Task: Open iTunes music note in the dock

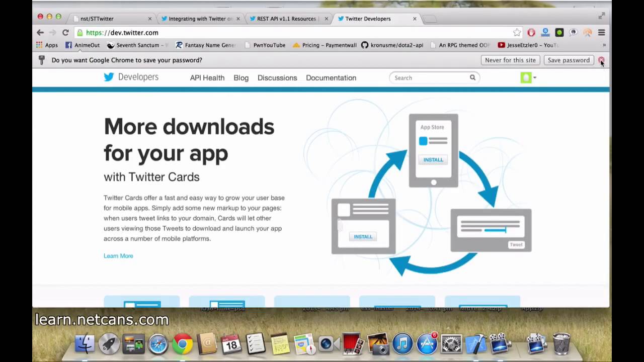Action: click(403, 344)
